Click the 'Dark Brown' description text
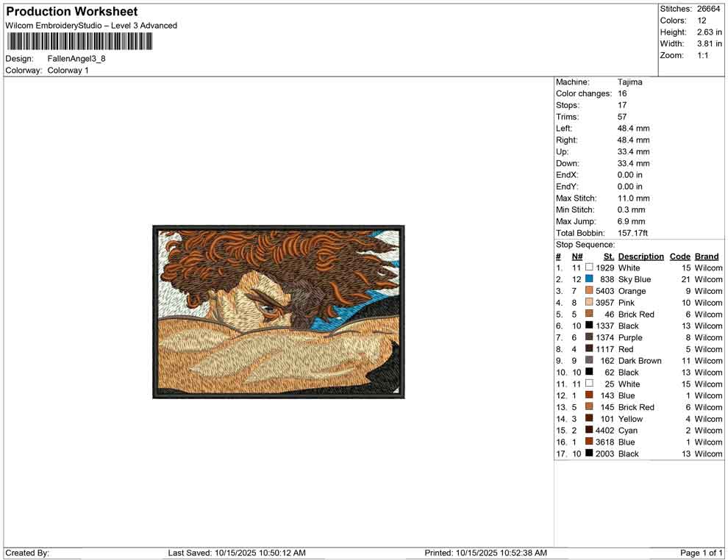The width and height of the screenshot is (728, 560). 640,361
